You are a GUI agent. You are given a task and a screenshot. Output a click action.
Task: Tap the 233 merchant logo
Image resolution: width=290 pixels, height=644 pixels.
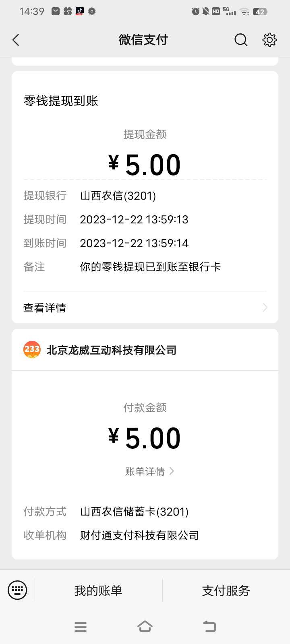pos(32,350)
